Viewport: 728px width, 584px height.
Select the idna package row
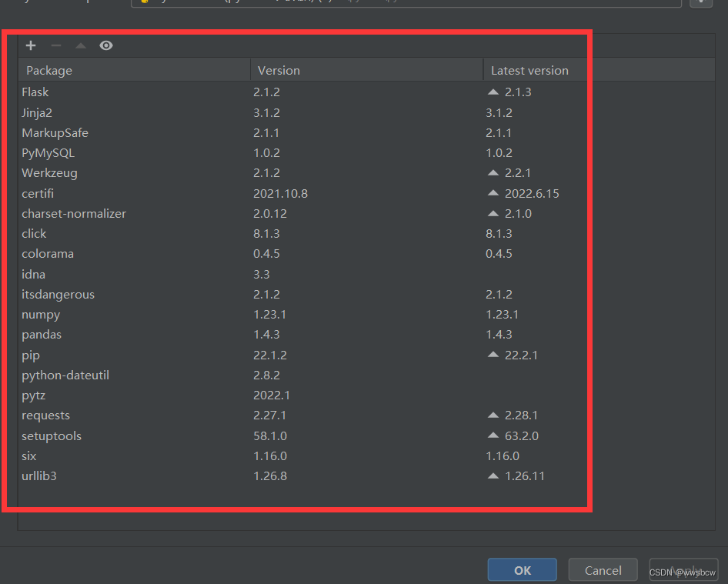(367, 274)
